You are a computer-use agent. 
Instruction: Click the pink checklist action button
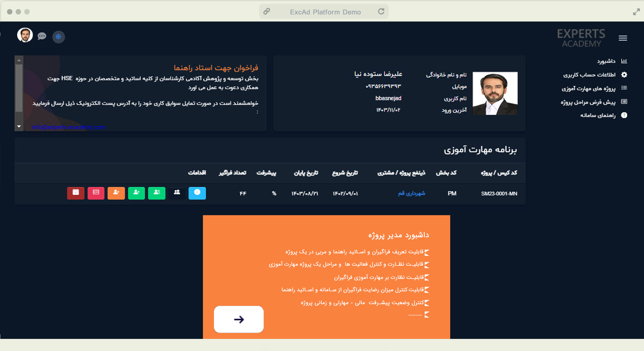[x=96, y=193]
